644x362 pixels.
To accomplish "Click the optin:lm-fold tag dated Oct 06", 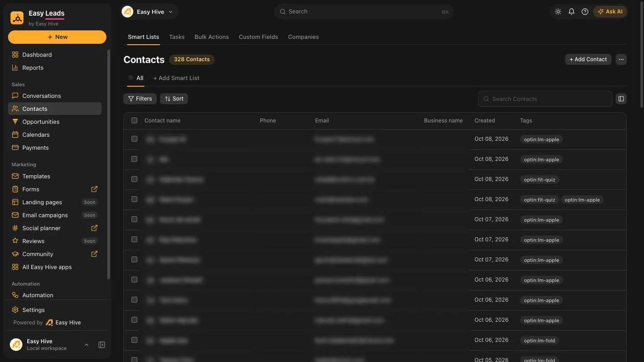I will (539, 341).
